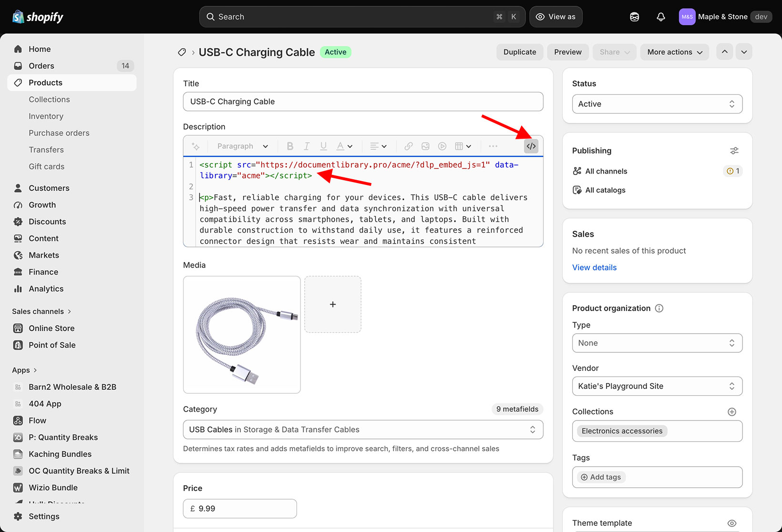Open Orders in sidebar

click(72, 66)
